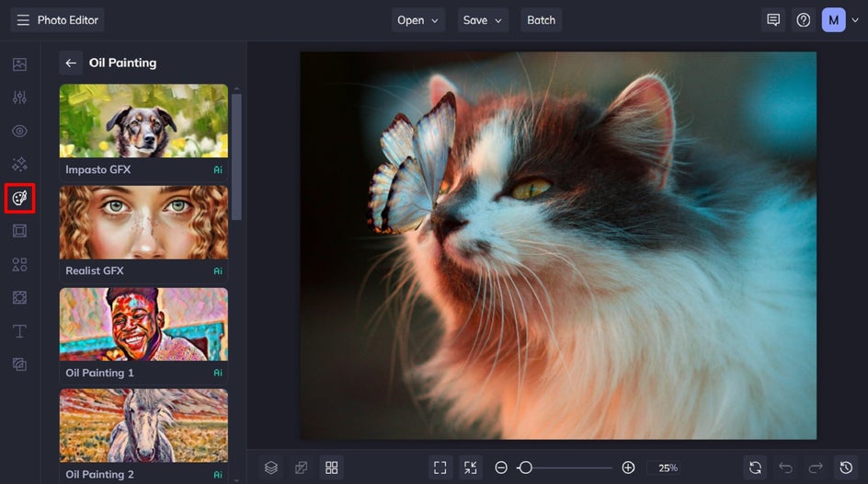Click the scrollbar up arrow in effects panel
The image size is (868, 484).
point(236,88)
